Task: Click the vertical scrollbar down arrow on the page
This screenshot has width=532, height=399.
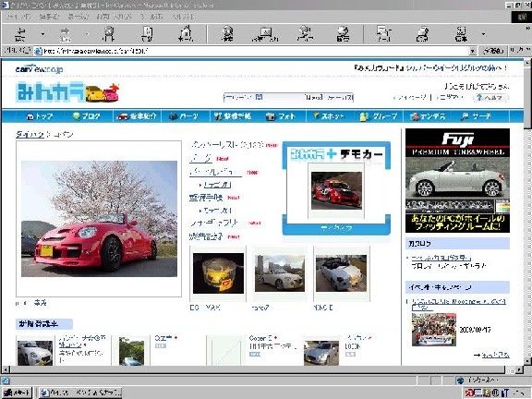Action: tap(528, 360)
